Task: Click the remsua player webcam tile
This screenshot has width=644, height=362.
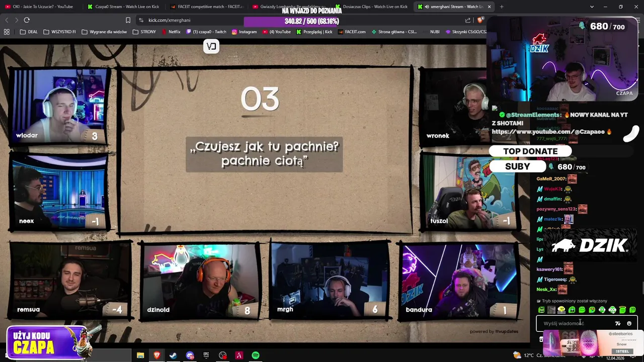Action: 70,281
